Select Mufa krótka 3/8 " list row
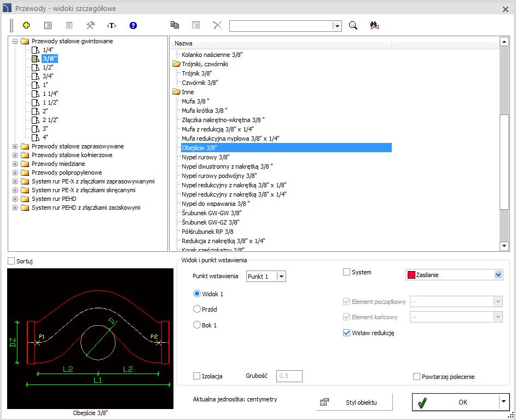 click(x=205, y=111)
